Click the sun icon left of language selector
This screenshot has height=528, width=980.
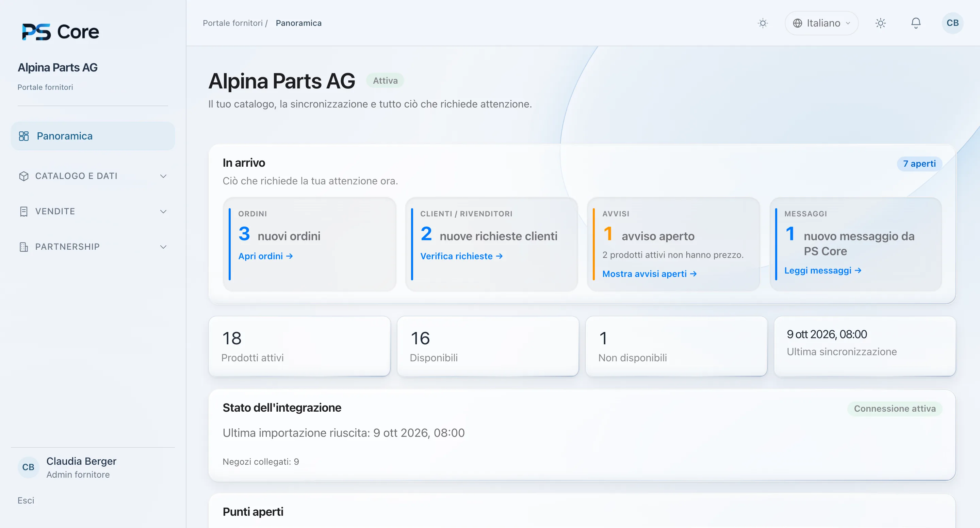click(x=763, y=23)
